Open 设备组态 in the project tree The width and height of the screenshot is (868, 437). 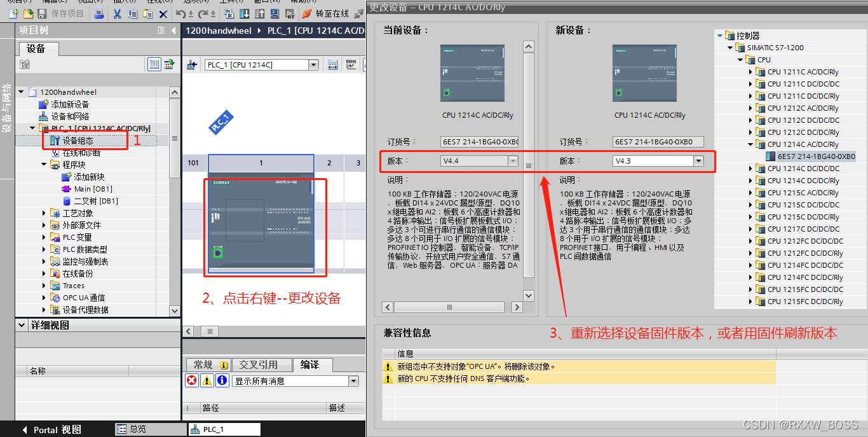click(x=78, y=141)
